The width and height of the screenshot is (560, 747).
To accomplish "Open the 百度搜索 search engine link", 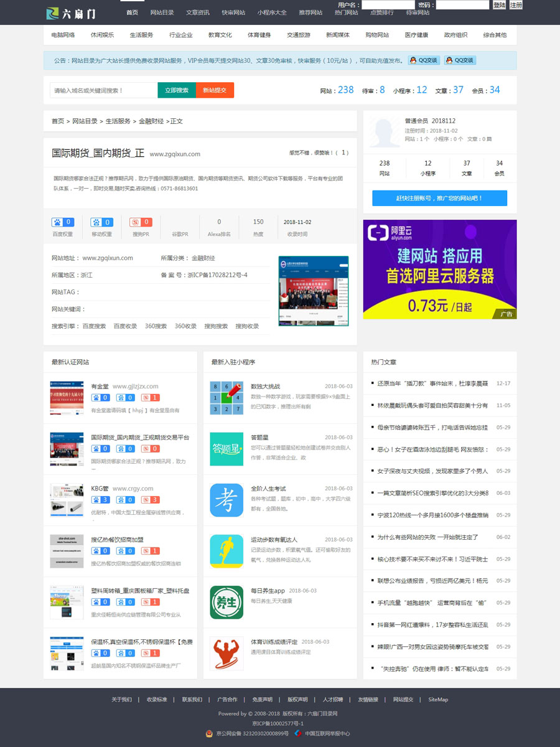I will [94, 326].
